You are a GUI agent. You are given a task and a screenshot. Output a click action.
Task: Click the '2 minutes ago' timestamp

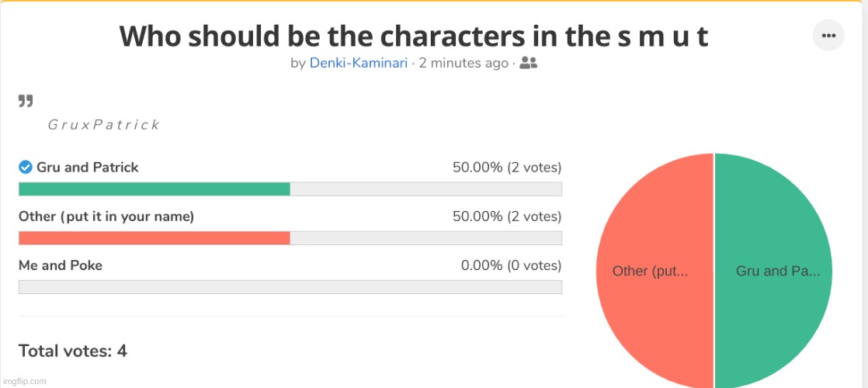coord(464,63)
